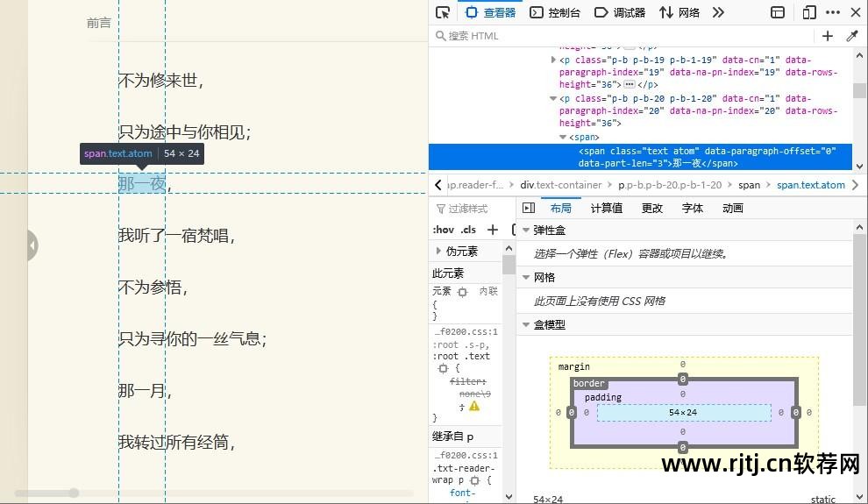The height and width of the screenshot is (504, 868).
Task: Open the reader sidebar handle arrow
Action: click(x=32, y=245)
